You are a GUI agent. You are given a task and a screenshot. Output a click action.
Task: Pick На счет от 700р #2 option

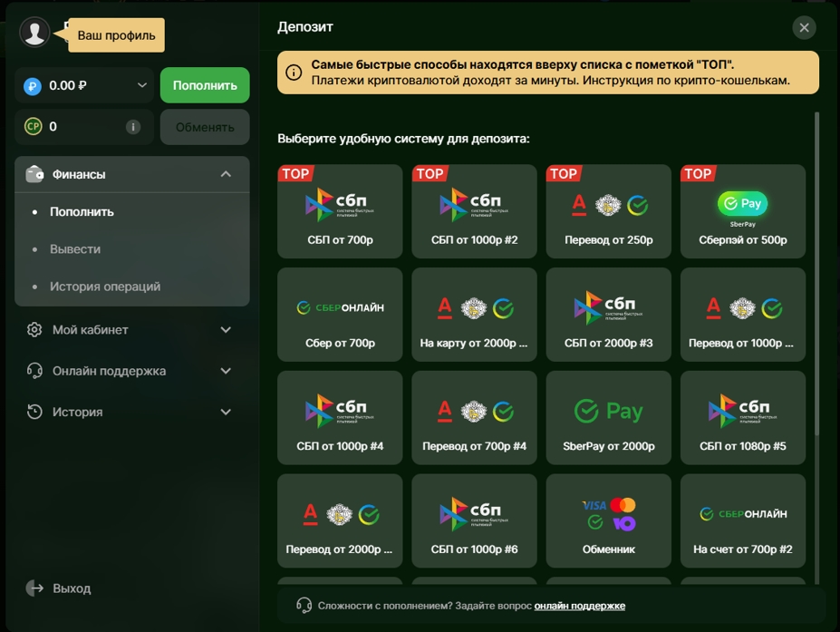coord(743,520)
